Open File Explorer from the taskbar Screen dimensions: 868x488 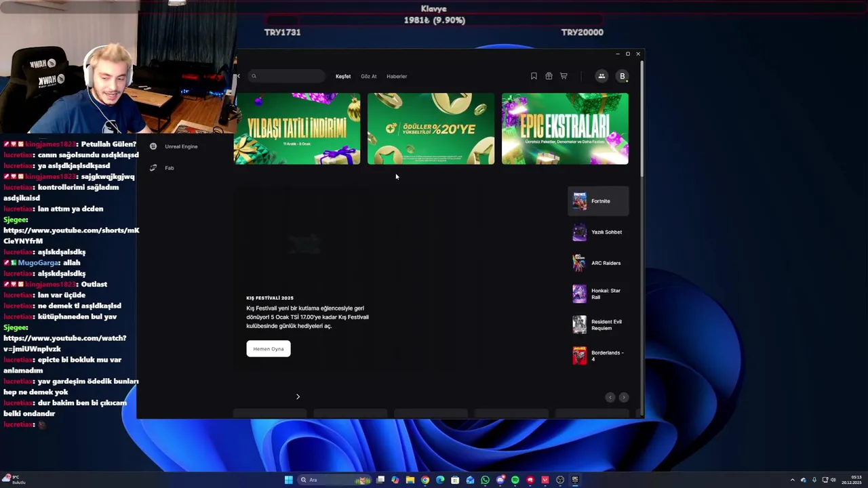[x=410, y=480]
